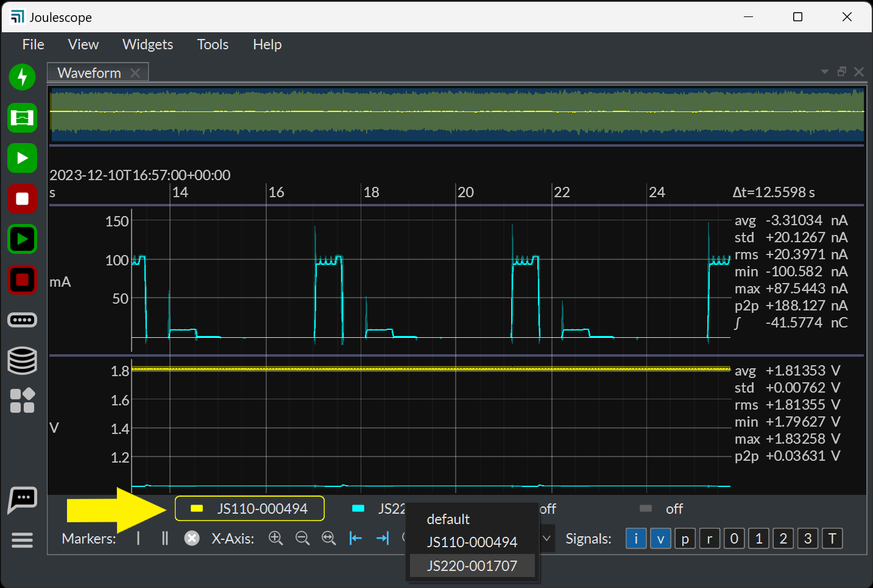873x588 pixels.
Task: Click the mA axis unit label
Action: (x=60, y=282)
